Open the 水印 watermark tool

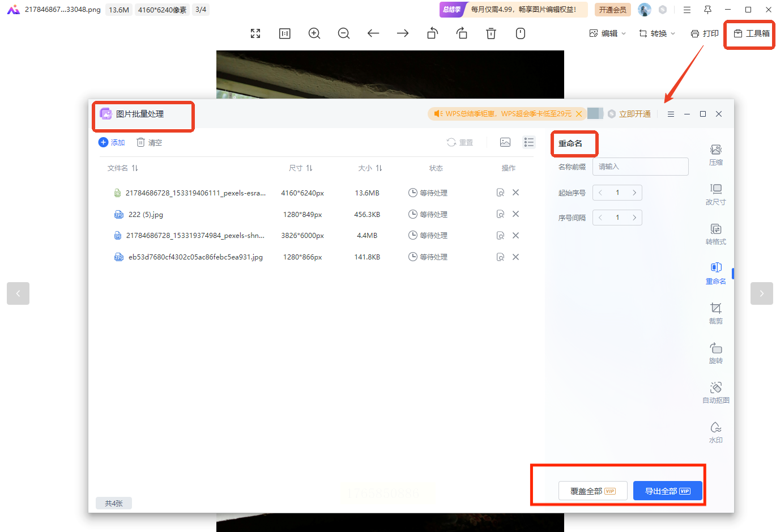coord(716,432)
